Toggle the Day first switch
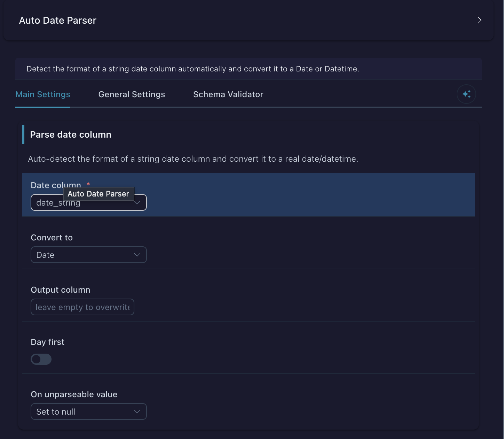Image resolution: width=504 pixels, height=439 pixels. [x=41, y=359]
